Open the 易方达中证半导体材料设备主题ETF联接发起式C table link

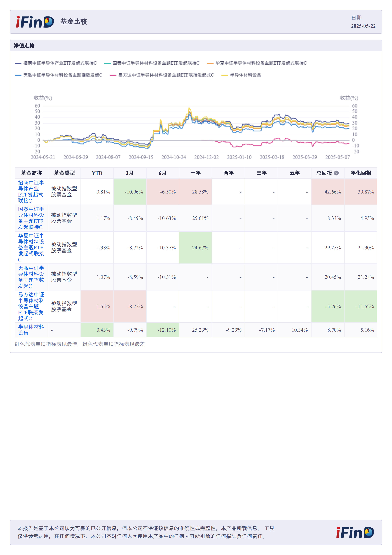pos(31,306)
